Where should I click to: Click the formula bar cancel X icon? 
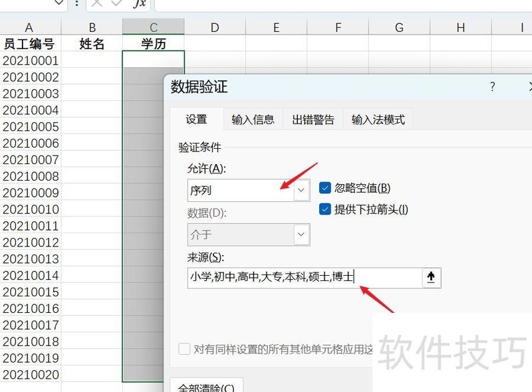click(97, 3)
